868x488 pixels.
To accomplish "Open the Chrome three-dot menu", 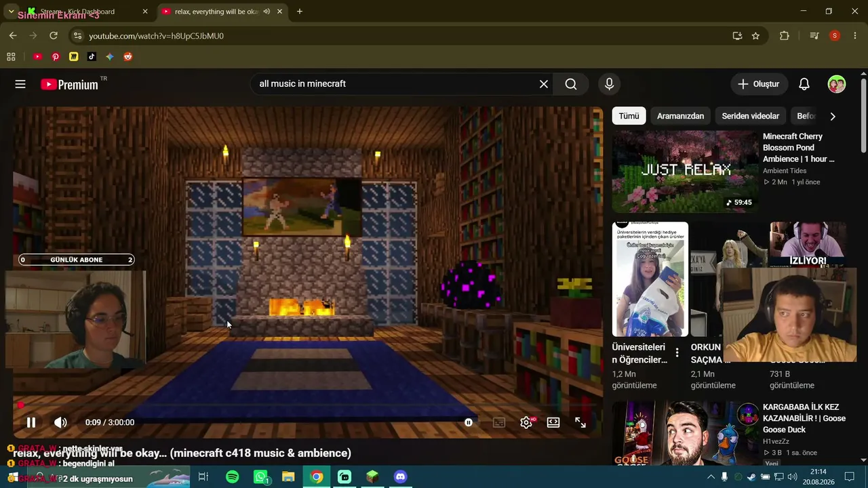I will tap(855, 36).
